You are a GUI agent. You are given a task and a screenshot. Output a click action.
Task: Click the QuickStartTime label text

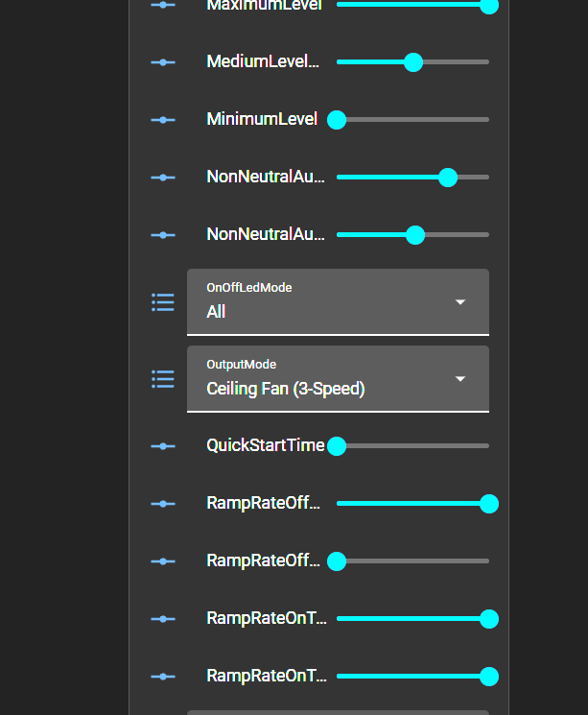pyautogui.click(x=266, y=445)
